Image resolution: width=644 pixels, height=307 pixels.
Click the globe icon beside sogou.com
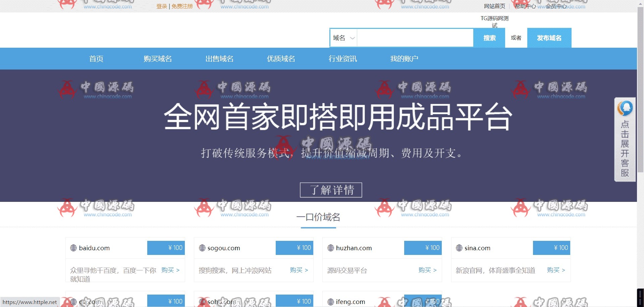tap(202, 248)
